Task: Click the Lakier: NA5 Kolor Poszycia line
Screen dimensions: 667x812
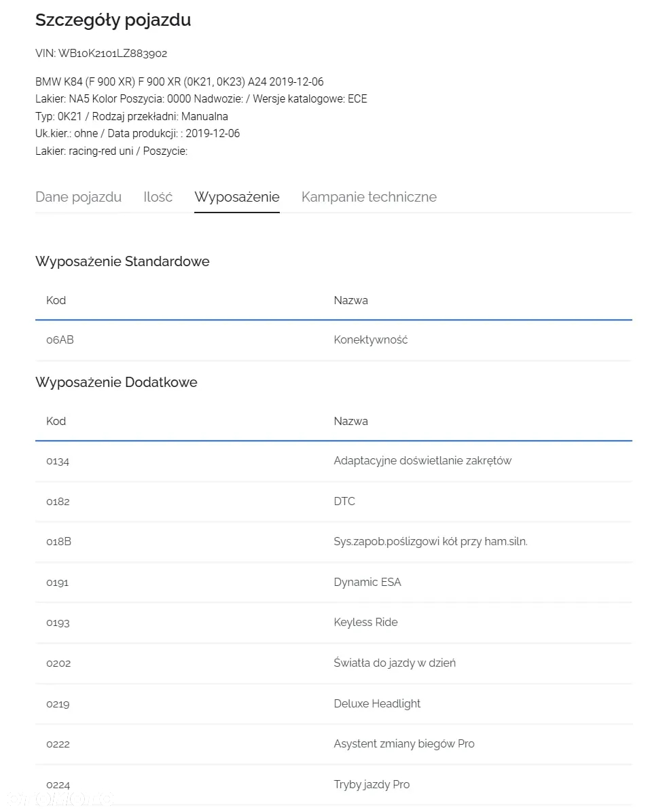Action: coord(201,99)
